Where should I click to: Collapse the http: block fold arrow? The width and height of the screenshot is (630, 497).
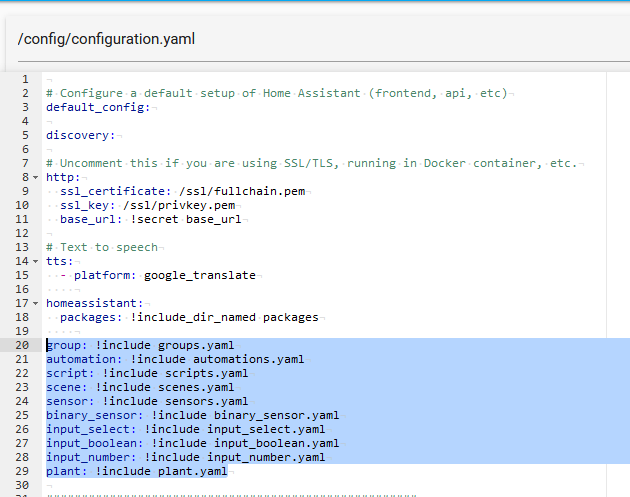[x=36, y=177]
